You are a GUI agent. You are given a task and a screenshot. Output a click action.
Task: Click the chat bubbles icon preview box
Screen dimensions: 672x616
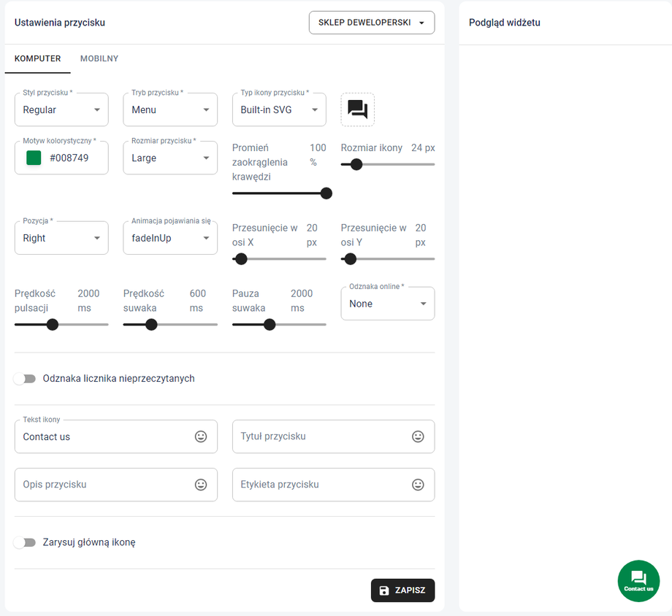[357, 109]
